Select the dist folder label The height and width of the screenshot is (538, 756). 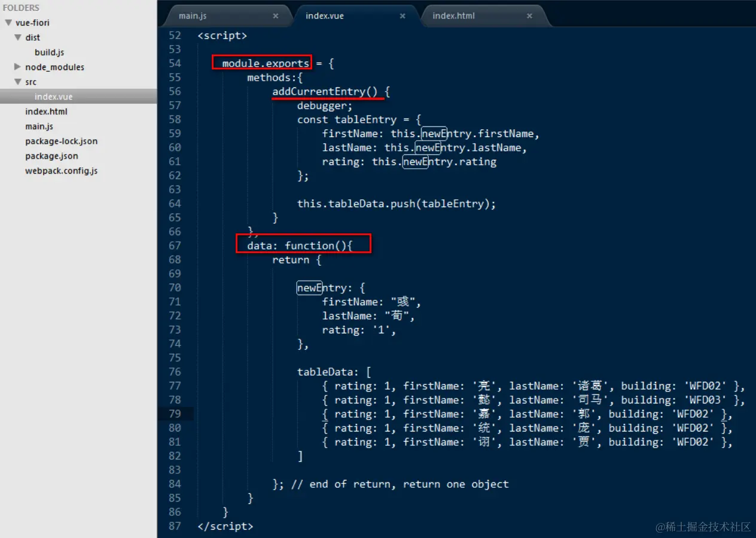32,37
